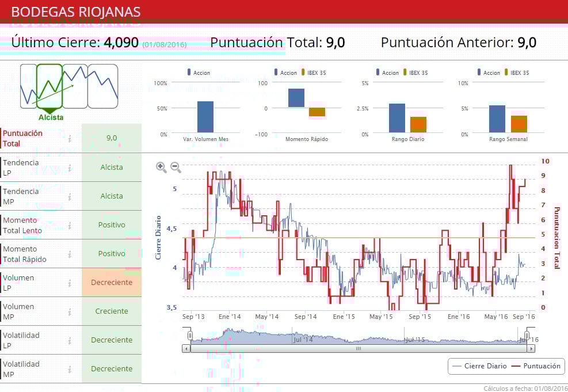This screenshot has width=568, height=392.
Task: Click the May '16 axis label
Action: (x=496, y=317)
